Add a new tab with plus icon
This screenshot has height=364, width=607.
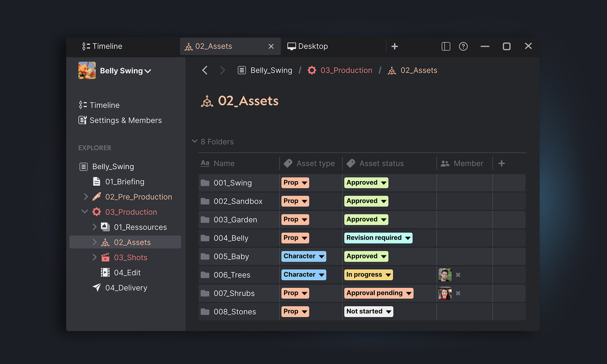[x=394, y=46]
